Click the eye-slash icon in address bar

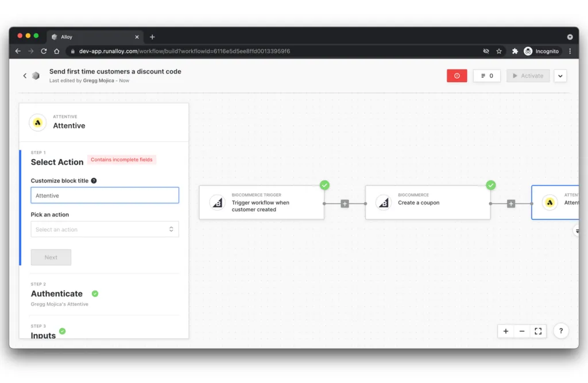tap(486, 51)
